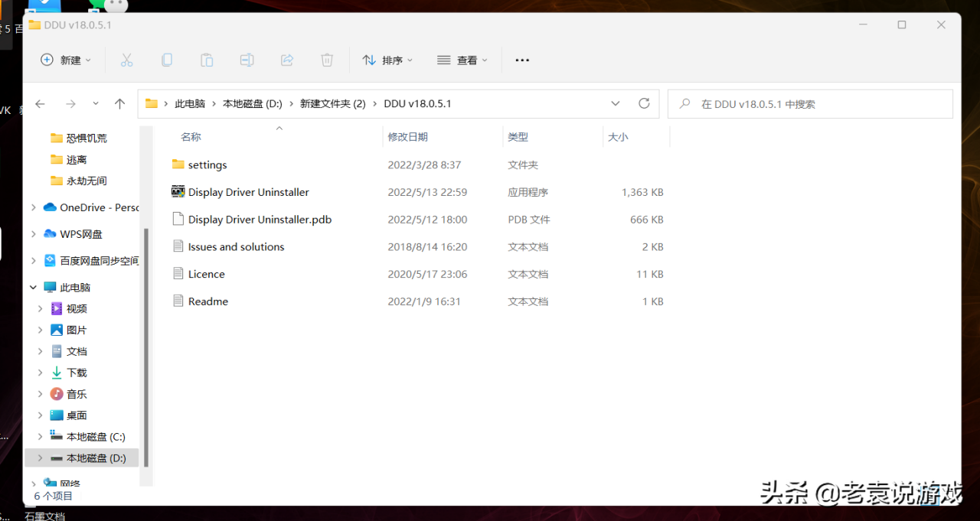The height and width of the screenshot is (521, 980).
Task: Open 音乐 library icon in sidebar
Action: (x=57, y=394)
